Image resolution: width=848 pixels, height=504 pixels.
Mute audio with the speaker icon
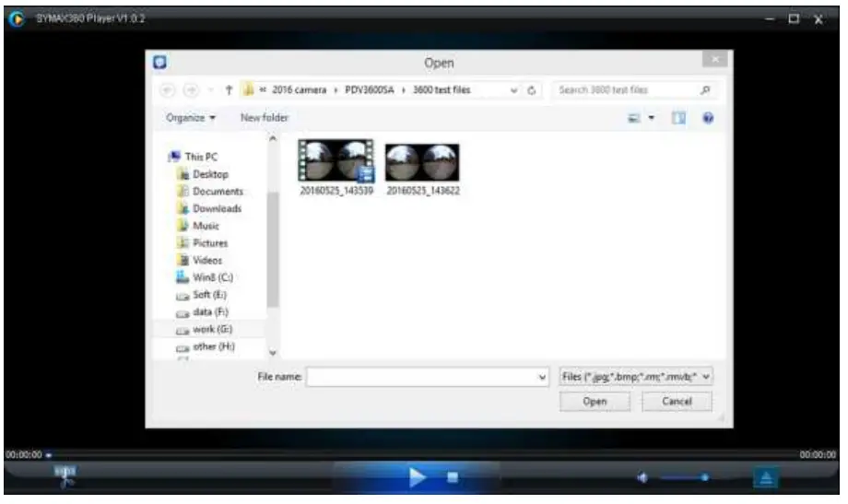[642, 478]
